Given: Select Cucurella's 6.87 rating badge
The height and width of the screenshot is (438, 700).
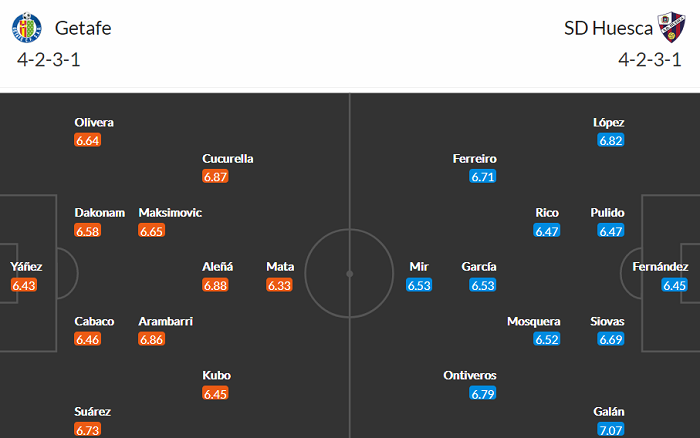Looking at the screenshot, I should (x=216, y=177).
